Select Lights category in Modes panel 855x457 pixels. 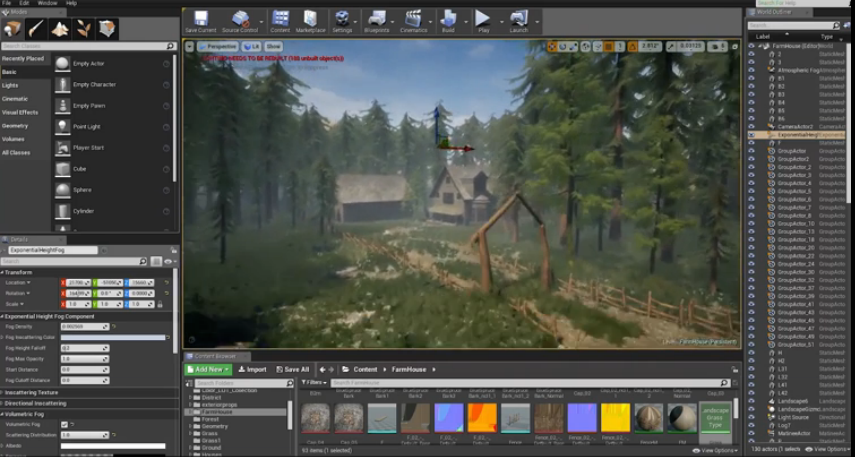point(10,86)
